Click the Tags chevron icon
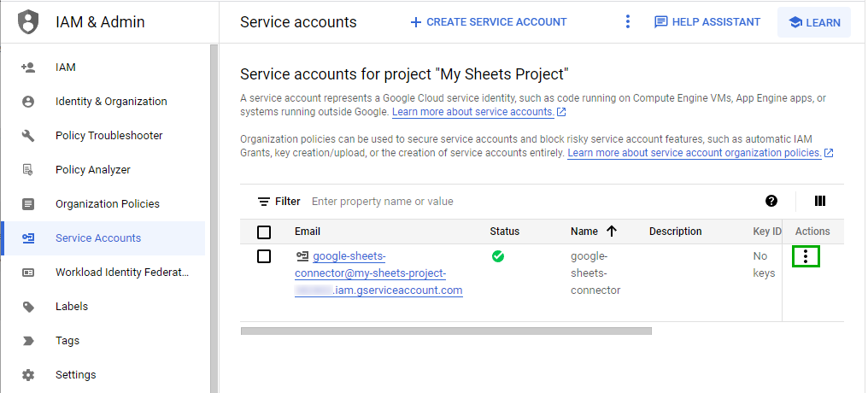The height and width of the screenshot is (393, 868). tap(28, 341)
